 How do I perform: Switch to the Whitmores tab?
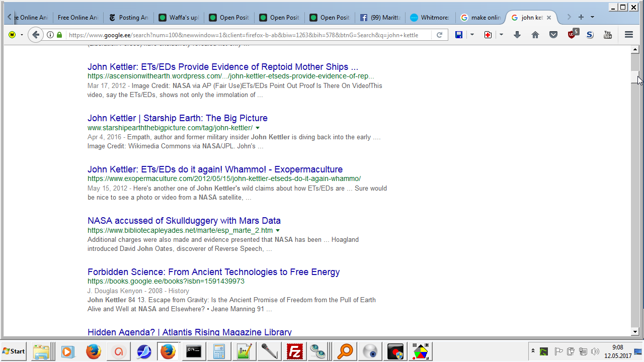click(x=430, y=18)
